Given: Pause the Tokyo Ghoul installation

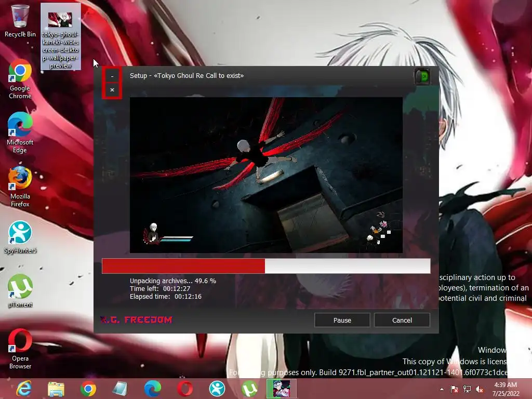Looking at the screenshot, I should (342, 320).
